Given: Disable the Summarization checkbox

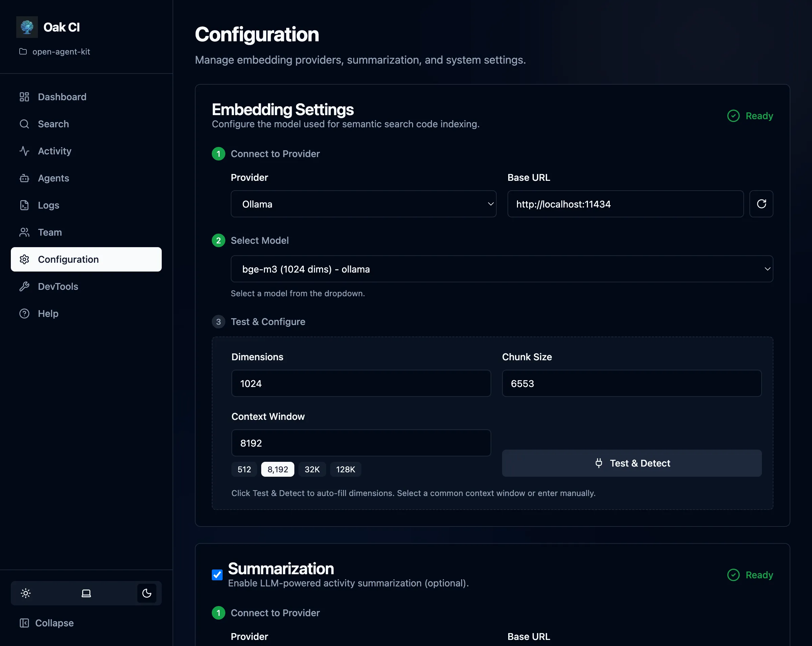Looking at the screenshot, I should (x=217, y=575).
